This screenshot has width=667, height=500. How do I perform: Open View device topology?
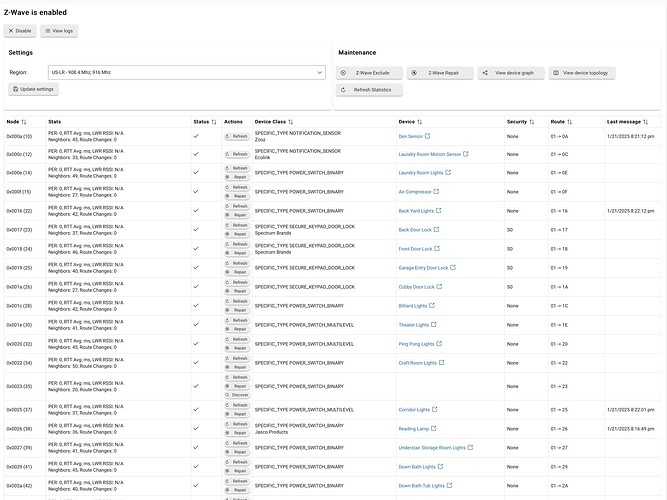(x=582, y=73)
